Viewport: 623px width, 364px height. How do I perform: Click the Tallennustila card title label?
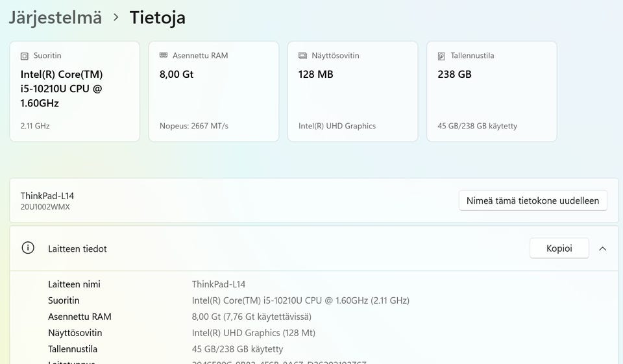(472, 56)
